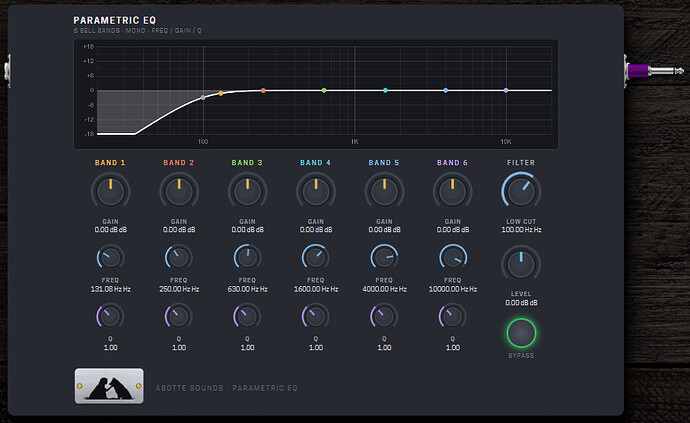Click the Band 1 Q knob
The width and height of the screenshot is (690, 423).
tap(110, 316)
